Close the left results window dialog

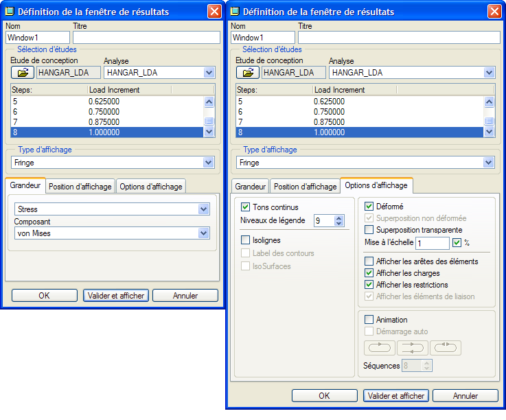tap(214, 12)
